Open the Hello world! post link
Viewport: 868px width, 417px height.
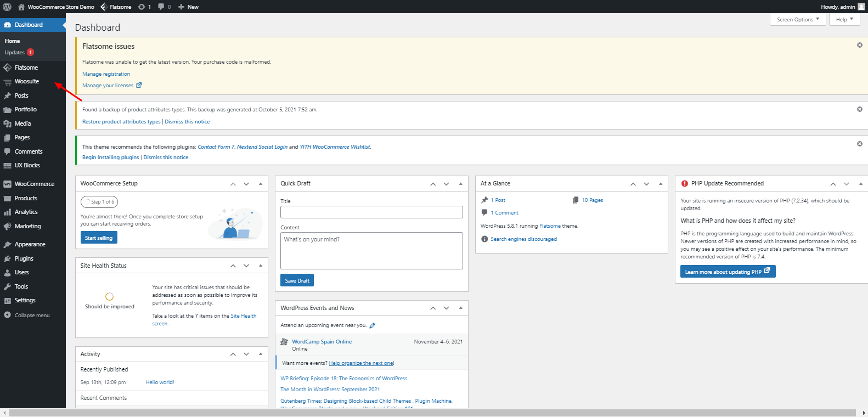click(x=160, y=382)
